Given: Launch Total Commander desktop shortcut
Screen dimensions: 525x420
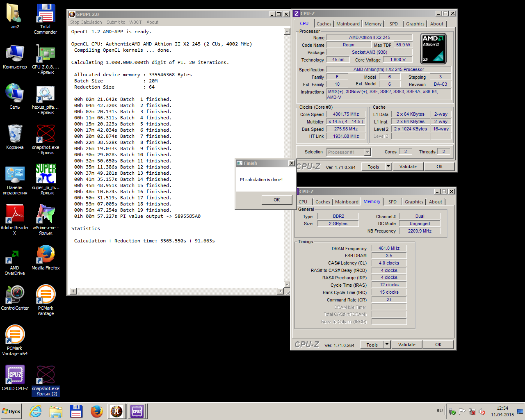Looking at the screenshot, I should 46,13.
